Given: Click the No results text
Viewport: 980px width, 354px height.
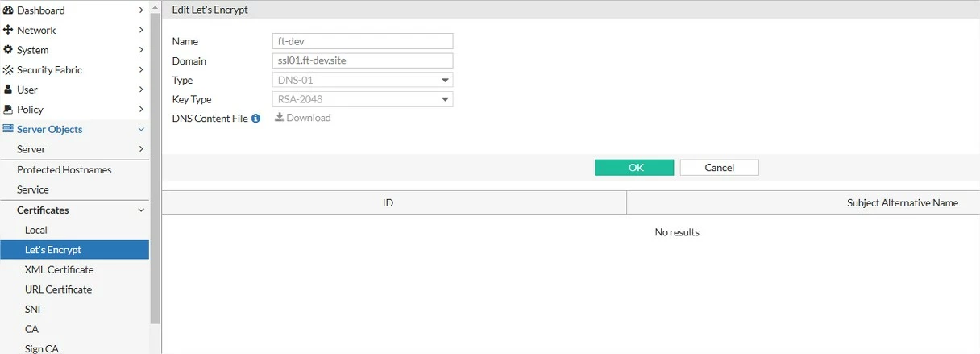Looking at the screenshot, I should coord(677,232).
